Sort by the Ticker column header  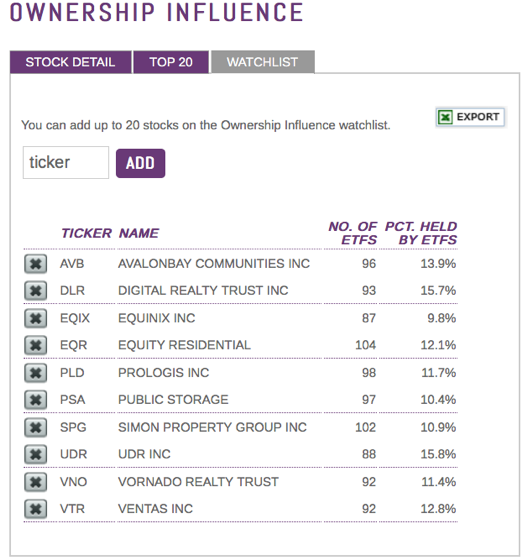(87, 233)
